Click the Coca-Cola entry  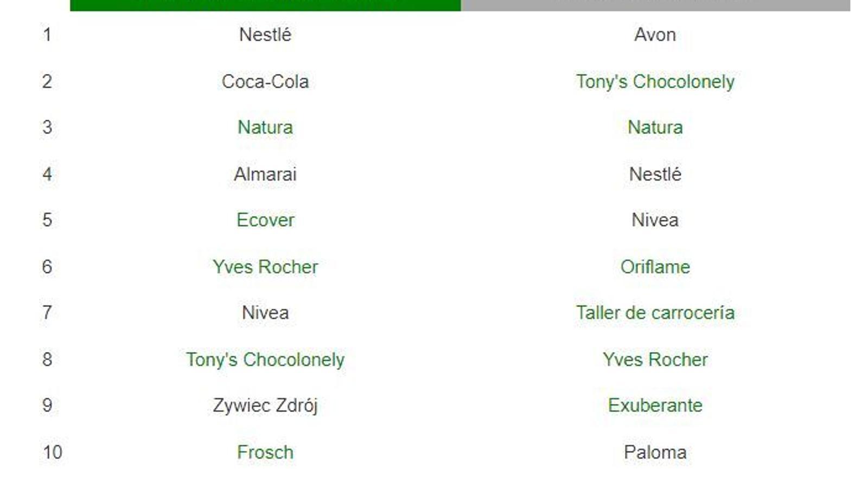pos(265,81)
